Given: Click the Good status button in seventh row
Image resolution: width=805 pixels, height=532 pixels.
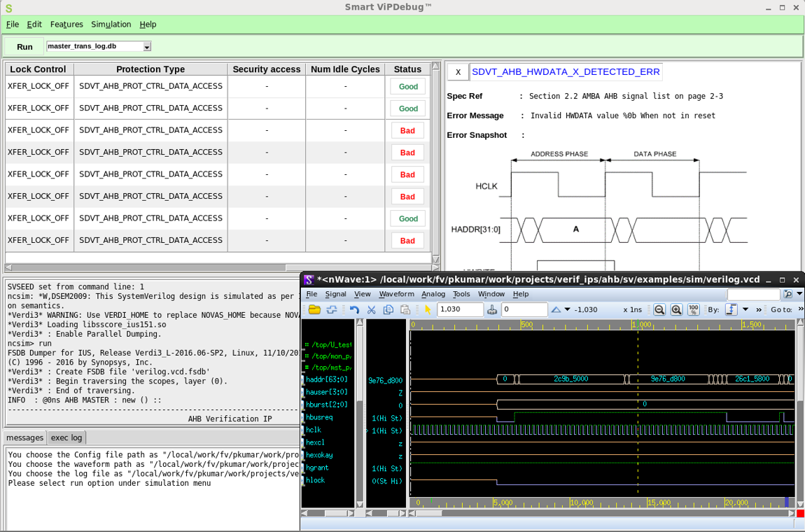Looking at the screenshot, I should (408, 219).
